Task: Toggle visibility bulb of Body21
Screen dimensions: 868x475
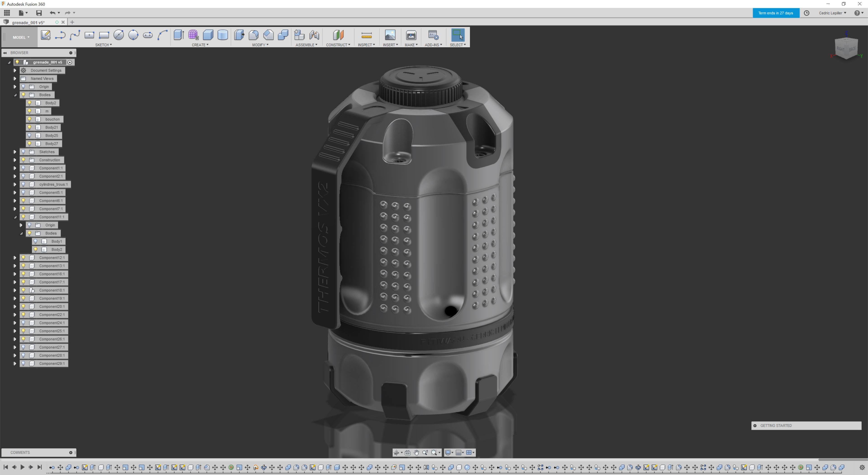Action: pyautogui.click(x=29, y=127)
